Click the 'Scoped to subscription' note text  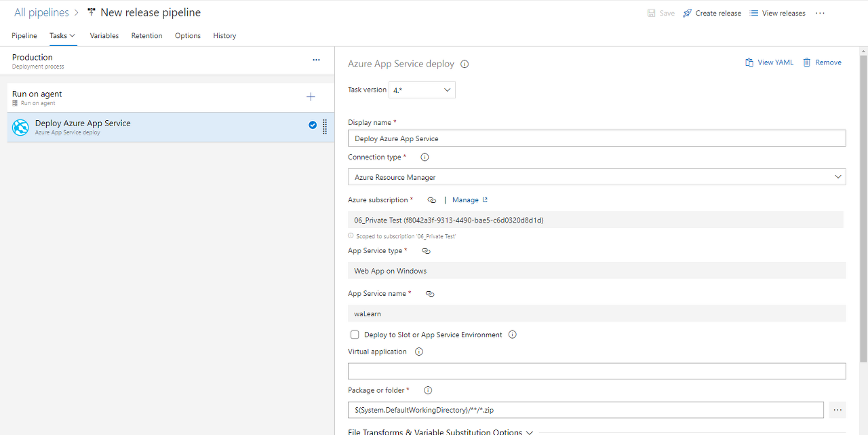point(406,236)
